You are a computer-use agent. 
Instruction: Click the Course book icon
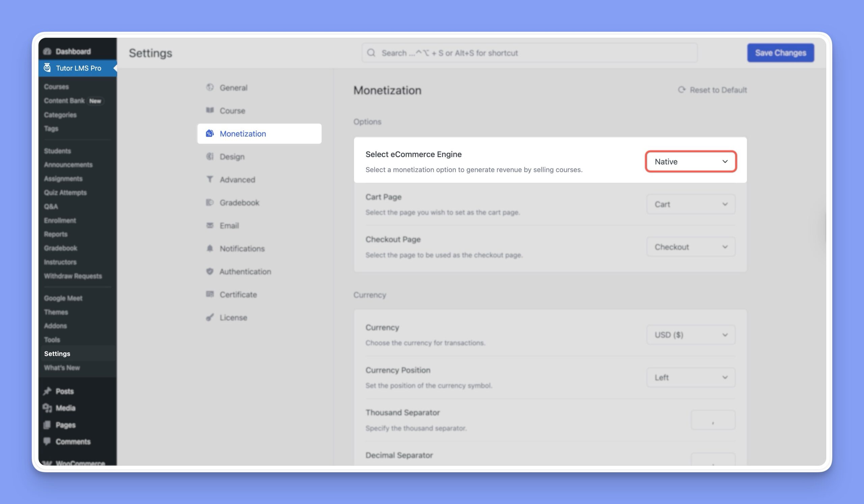[x=210, y=110]
